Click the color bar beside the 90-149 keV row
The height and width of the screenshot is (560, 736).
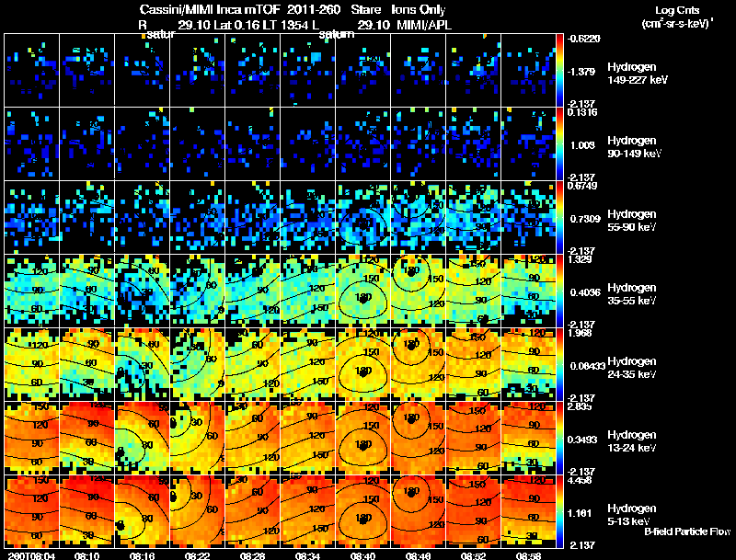click(559, 144)
